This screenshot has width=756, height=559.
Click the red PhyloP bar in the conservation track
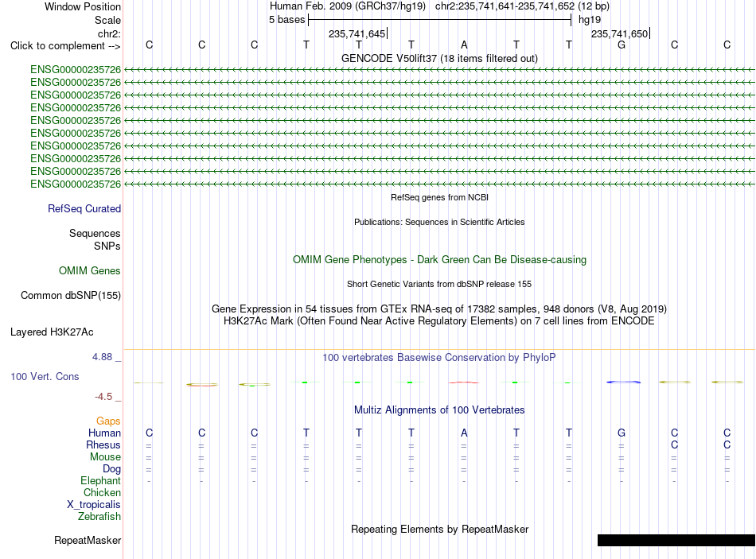tap(464, 382)
